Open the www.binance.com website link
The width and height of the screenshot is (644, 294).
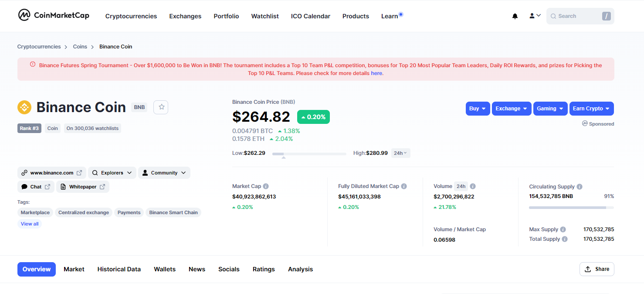coord(52,173)
